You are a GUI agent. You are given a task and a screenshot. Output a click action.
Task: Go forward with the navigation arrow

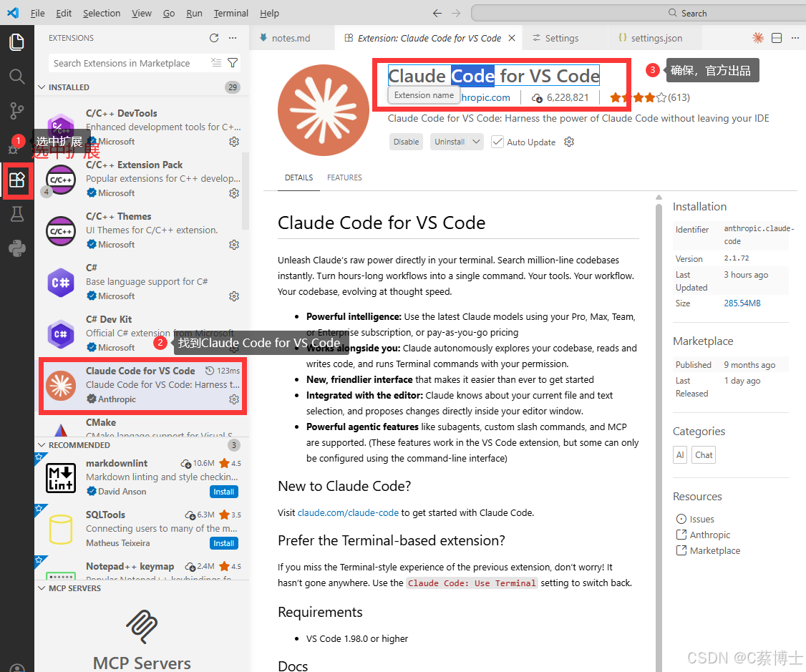pos(456,14)
